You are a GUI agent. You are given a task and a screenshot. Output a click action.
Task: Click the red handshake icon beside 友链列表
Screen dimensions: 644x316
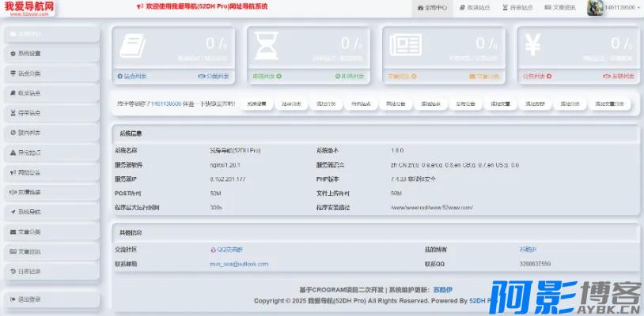(607, 76)
